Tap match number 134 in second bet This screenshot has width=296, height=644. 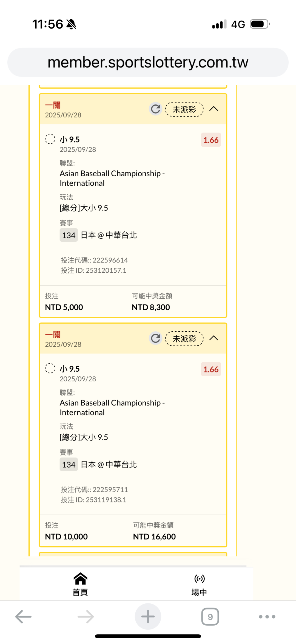click(69, 464)
